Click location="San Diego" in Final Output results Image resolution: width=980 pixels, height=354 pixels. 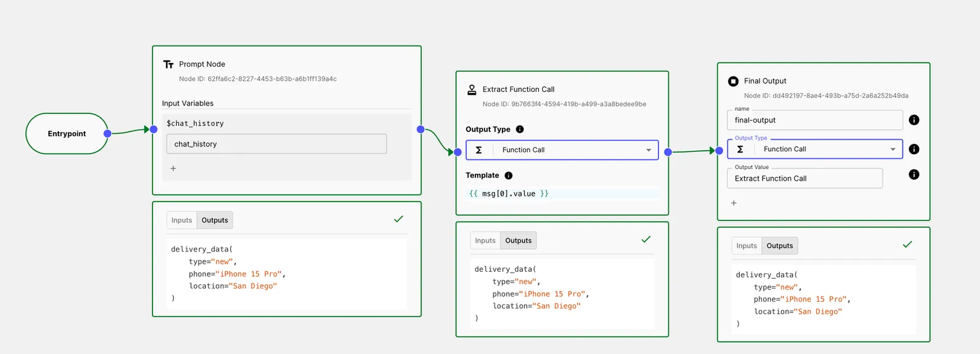798,312
